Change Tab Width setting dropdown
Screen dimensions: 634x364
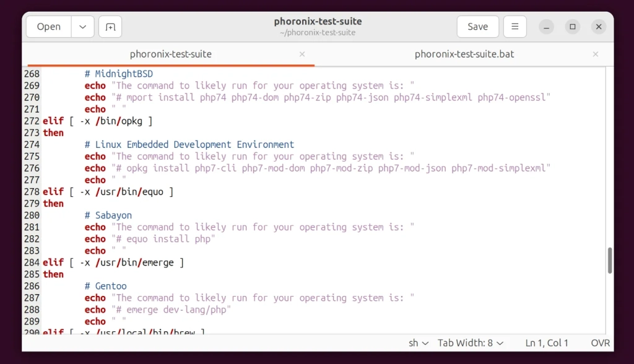(x=471, y=343)
